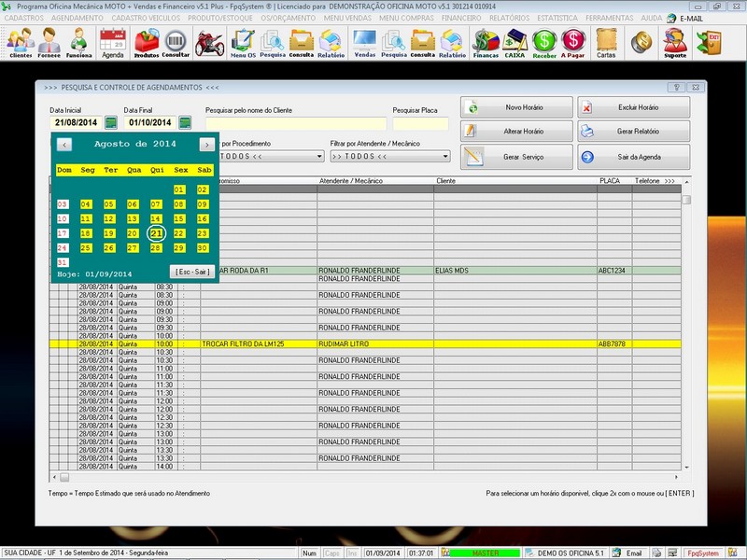Image resolution: width=747 pixels, height=560 pixels.
Task: Close calendar with Esc - Sair button
Action: [x=193, y=271]
